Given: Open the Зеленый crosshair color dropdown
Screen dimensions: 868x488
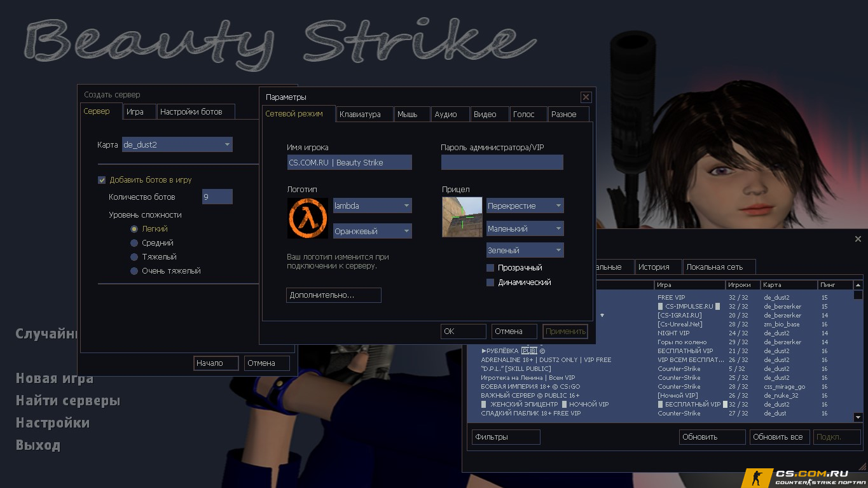Looking at the screenshot, I should click(525, 250).
